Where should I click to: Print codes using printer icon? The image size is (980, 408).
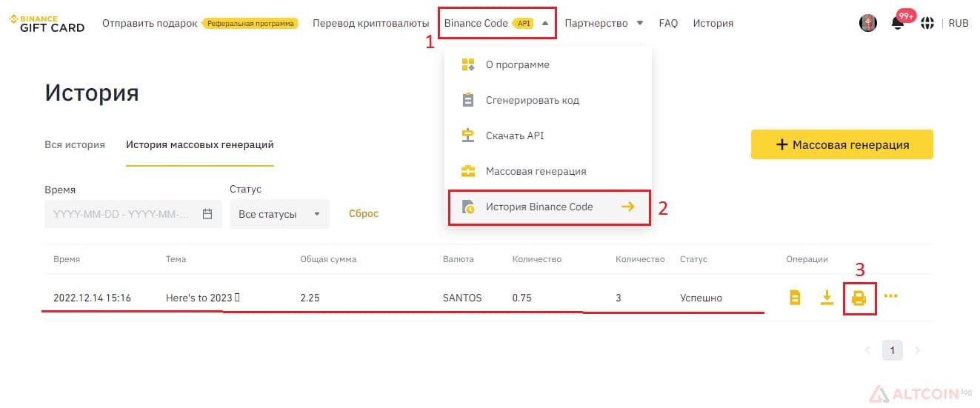click(x=859, y=298)
